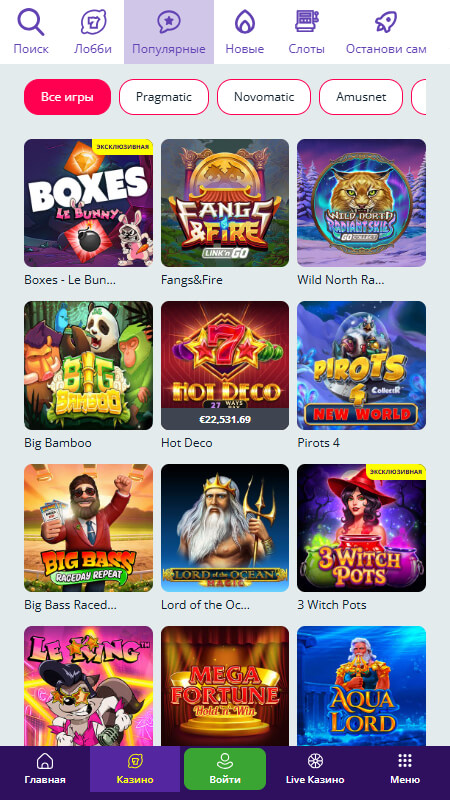
Task: Select the Слоты slot machine icon
Action: pyautogui.click(x=306, y=21)
